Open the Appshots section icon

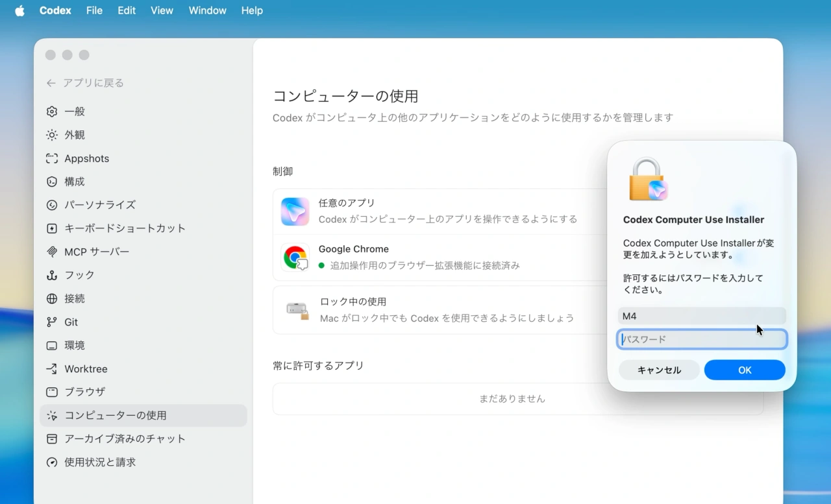click(52, 158)
